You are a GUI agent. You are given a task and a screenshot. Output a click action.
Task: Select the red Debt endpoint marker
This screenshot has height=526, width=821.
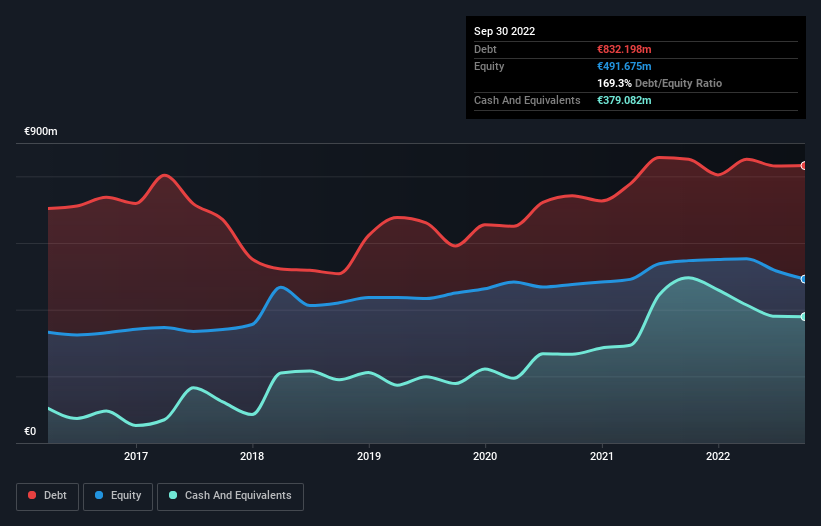point(804,166)
